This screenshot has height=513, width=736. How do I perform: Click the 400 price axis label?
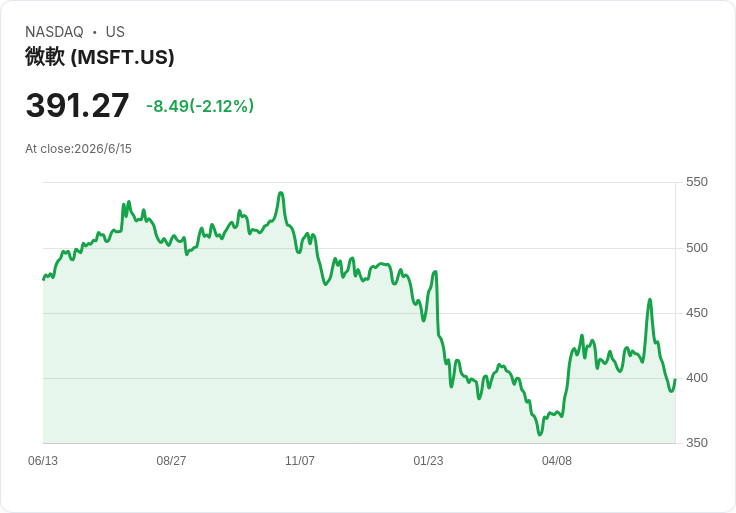(697, 378)
